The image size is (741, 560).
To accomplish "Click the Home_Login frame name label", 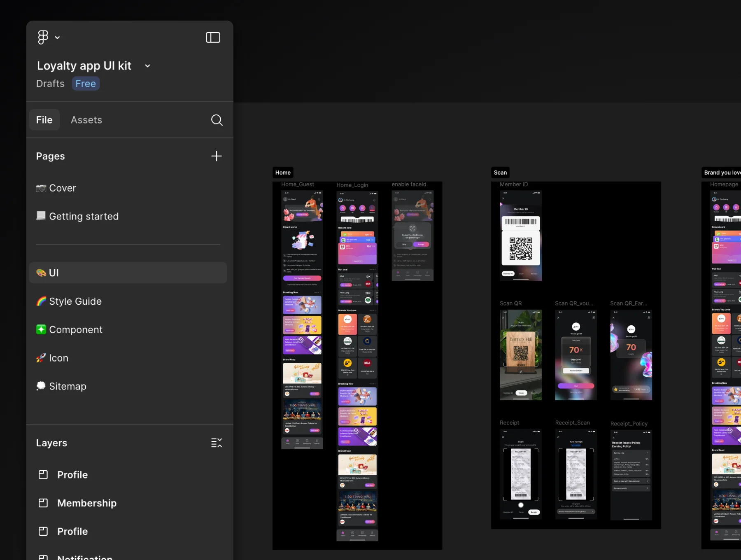I will pyautogui.click(x=352, y=185).
